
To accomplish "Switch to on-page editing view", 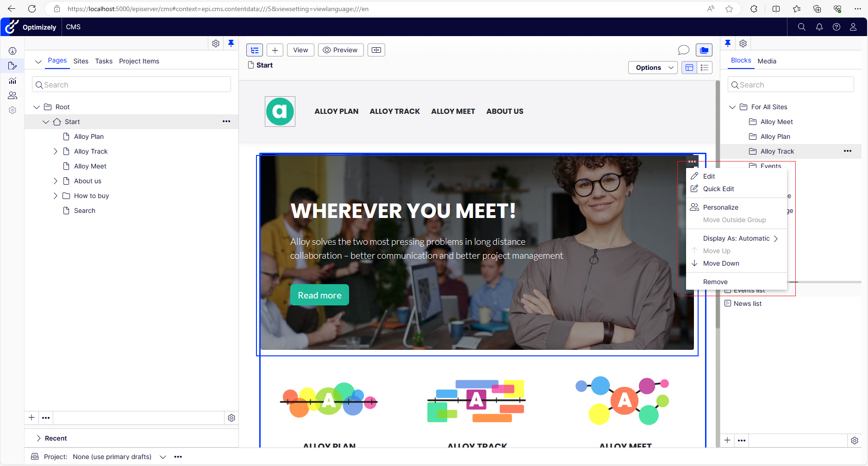I will pyautogui.click(x=689, y=68).
